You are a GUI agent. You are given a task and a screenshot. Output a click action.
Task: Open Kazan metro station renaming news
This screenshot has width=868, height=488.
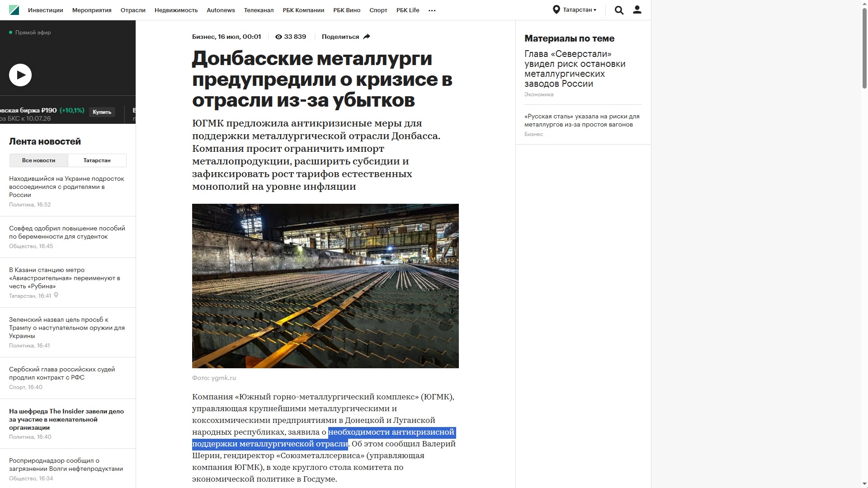click(x=66, y=278)
